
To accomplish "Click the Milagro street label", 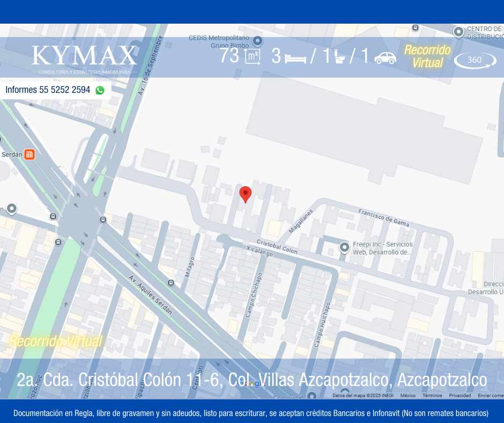I will point(189,267).
